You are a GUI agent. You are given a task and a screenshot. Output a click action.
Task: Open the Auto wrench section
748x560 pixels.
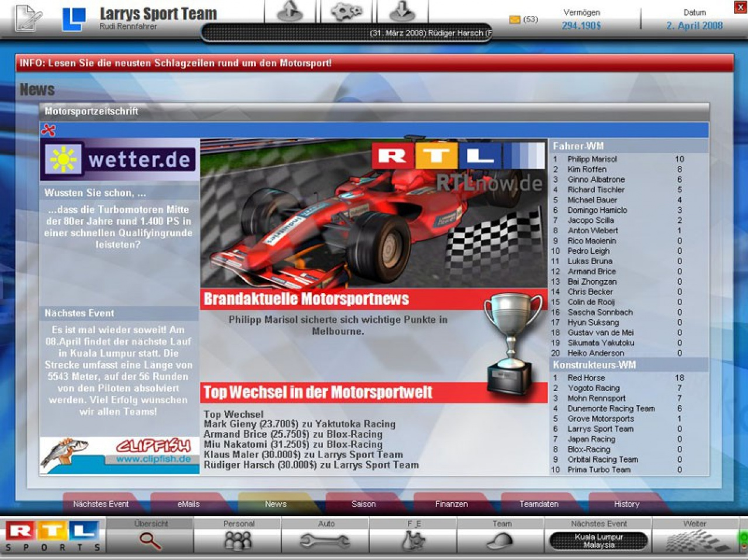coord(325,535)
